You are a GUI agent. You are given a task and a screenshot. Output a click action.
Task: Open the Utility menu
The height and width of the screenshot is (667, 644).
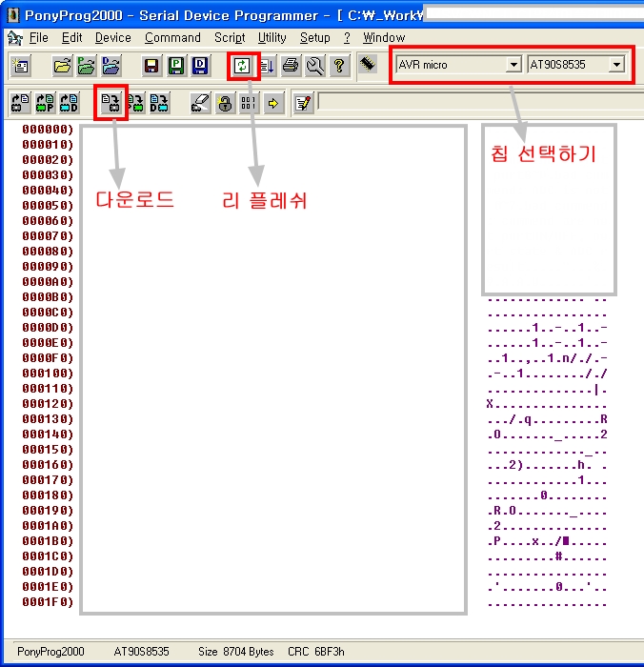click(272, 38)
